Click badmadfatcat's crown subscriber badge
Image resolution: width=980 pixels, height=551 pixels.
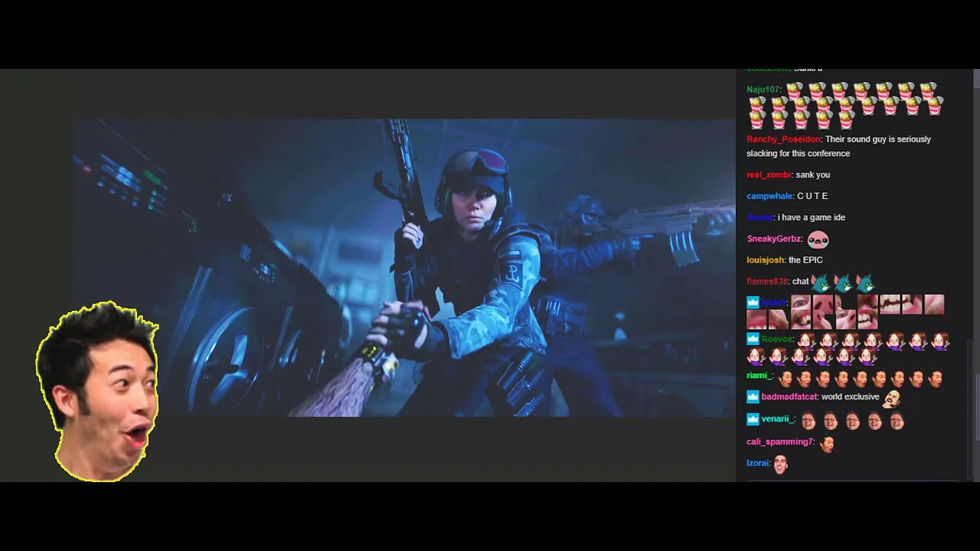click(x=753, y=397)
